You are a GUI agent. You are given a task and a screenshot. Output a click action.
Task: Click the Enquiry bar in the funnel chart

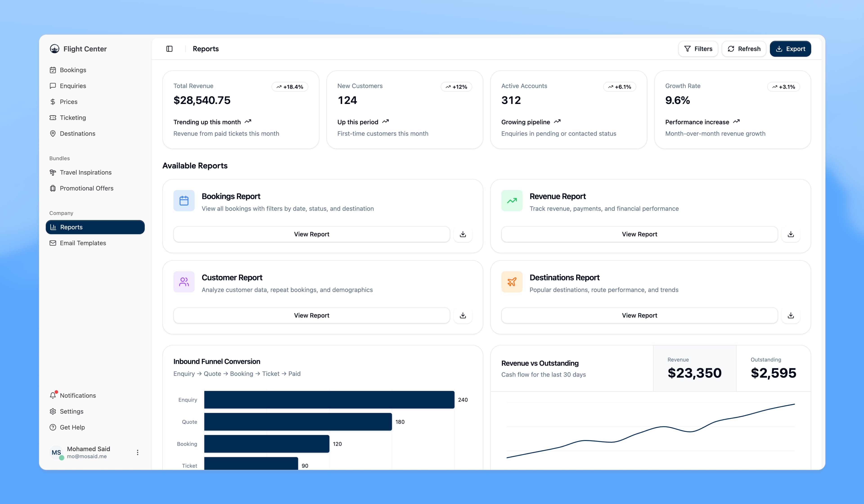329,399
